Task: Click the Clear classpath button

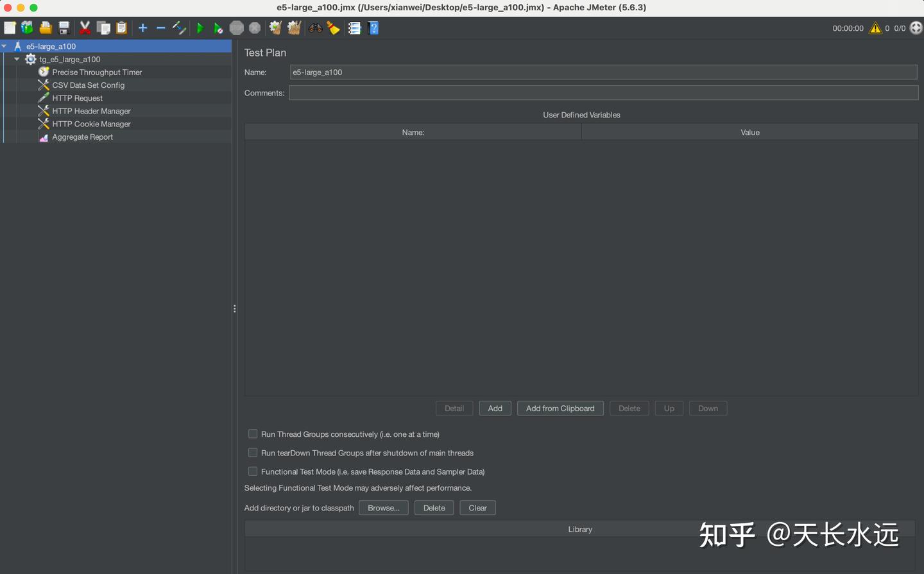Action: coord(478,508)
